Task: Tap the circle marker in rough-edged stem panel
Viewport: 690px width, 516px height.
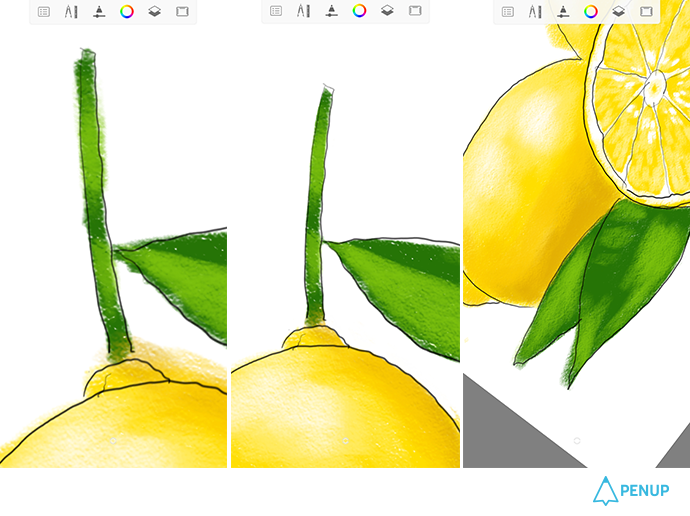Action: click(113, 440)
